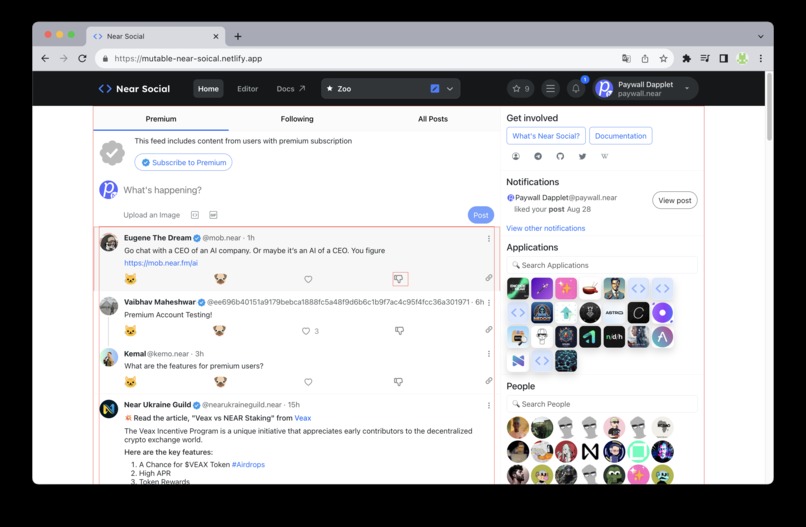The image size is (806, 527).
Task: Copy link of Eugene The Dream's post
Action: tap(488, 278)
